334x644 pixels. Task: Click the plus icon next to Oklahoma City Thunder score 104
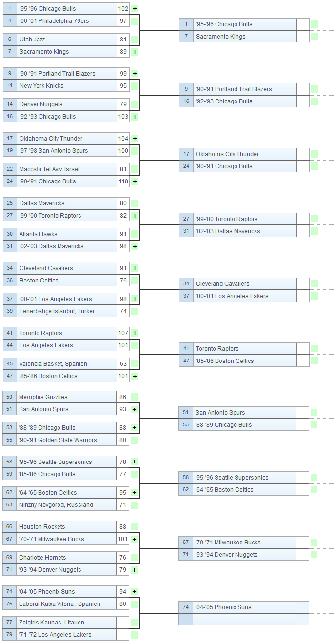click(x=135, y=139)
